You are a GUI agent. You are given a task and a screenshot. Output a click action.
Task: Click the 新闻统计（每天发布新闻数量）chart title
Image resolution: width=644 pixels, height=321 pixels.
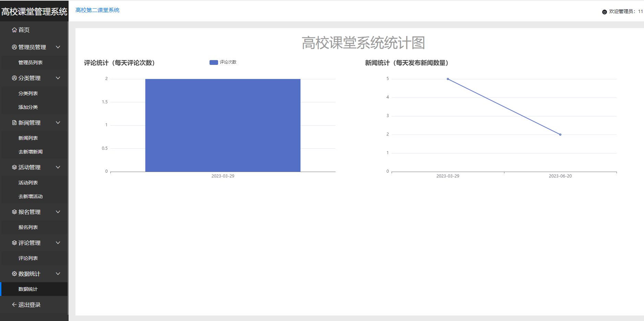tap(407, 63)
